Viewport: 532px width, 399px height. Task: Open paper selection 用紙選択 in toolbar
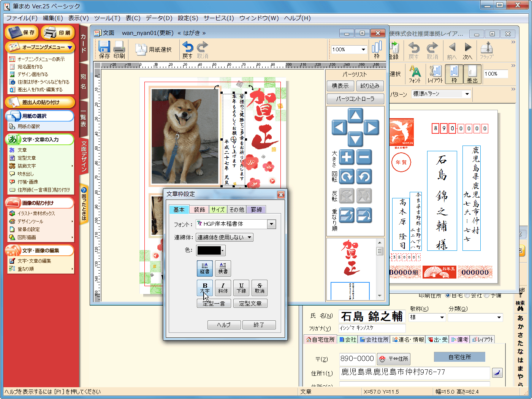point(154,49)
